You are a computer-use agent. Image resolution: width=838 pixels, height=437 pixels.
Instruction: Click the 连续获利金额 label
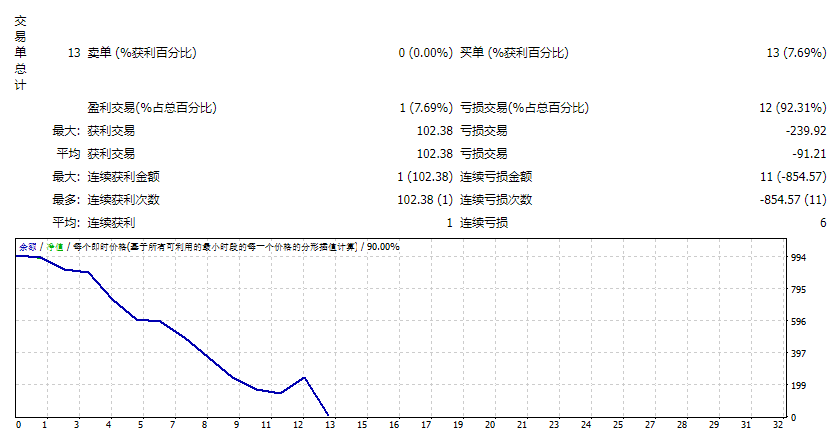pos(123,177)
